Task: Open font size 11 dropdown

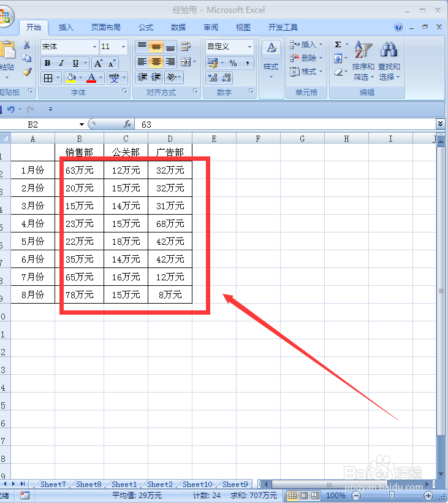Action: (123, 47)
